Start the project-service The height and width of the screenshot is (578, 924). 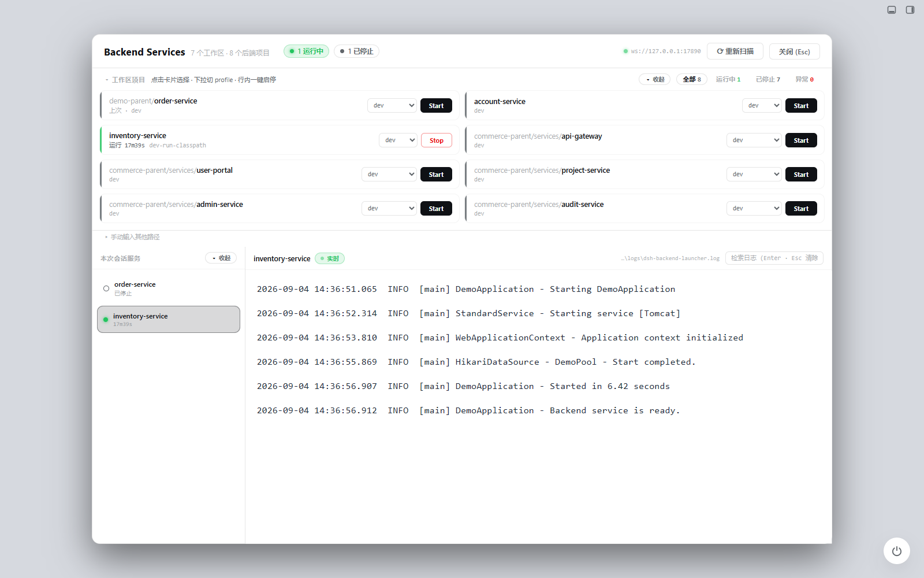(x=801, y=175)
